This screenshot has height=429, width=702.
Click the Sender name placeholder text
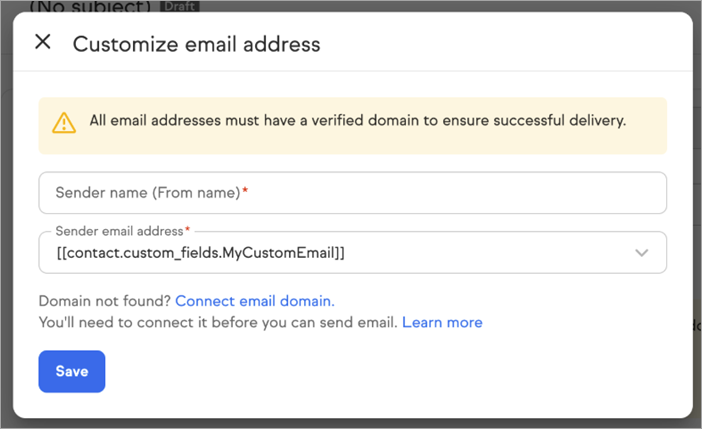click(x=147, y=192)
